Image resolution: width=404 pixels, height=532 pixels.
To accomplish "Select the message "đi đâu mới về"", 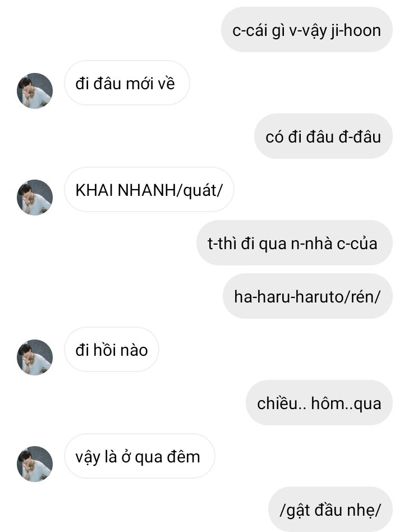I will (x=127, y=83).
